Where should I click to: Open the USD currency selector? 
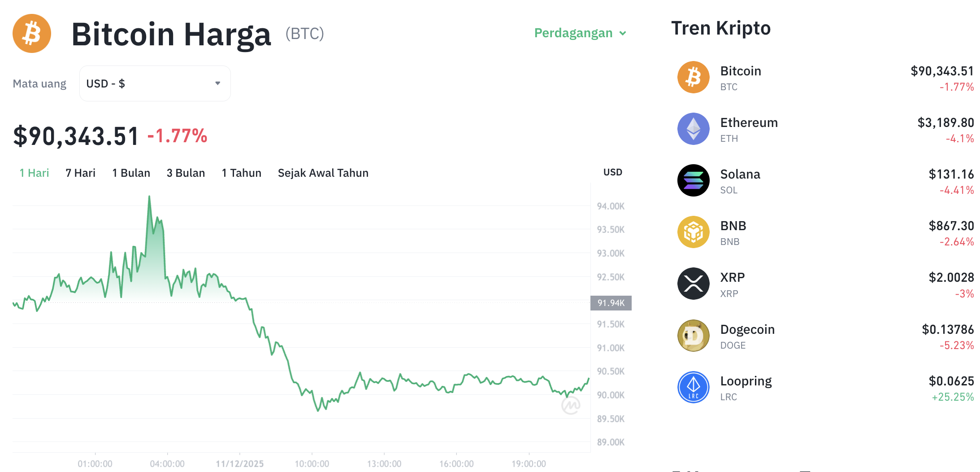pos(155,83)
